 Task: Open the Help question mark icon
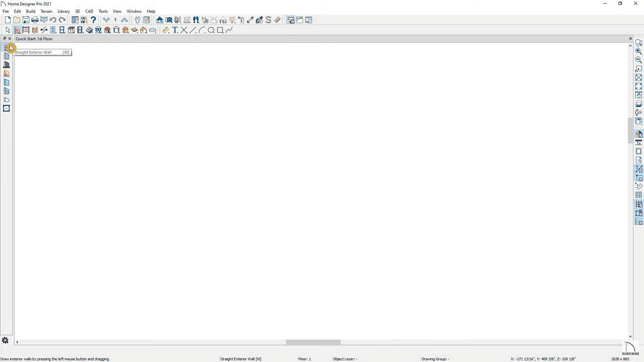93,19
